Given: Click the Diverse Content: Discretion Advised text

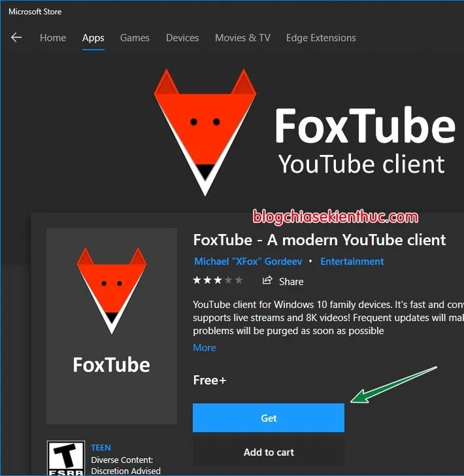Looking at the screenshot, I should [125, 465].
